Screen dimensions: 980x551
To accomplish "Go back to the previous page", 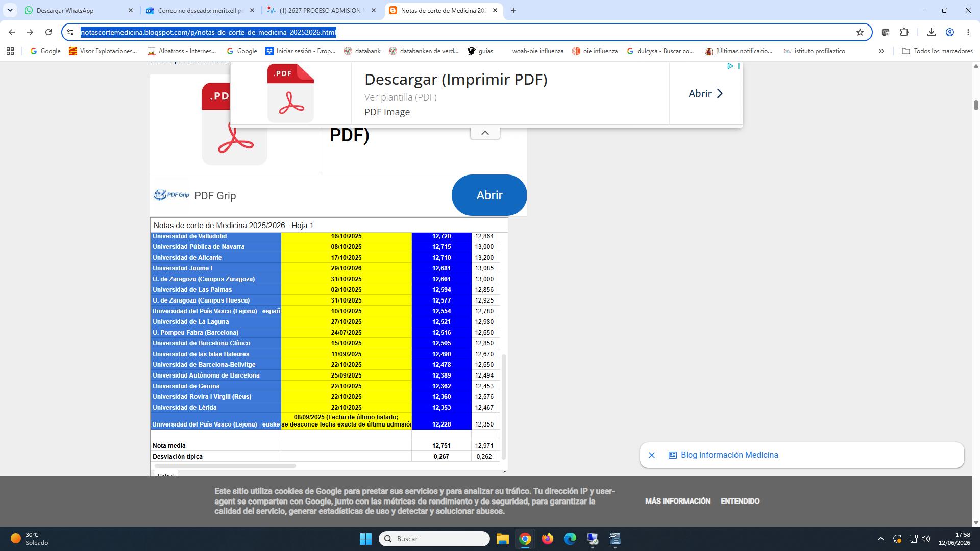I will click(x=12, y=32).
